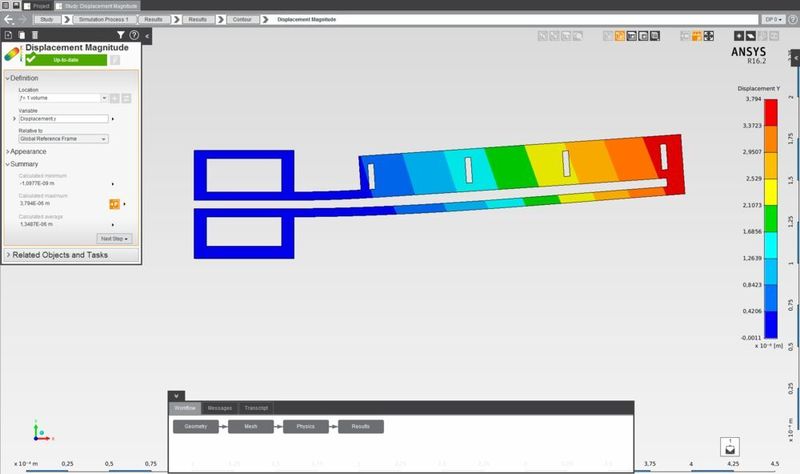Viewport: 800px width, 474px height.
Task: Click the first Results breadcrumb
Action: pos(153,19)
